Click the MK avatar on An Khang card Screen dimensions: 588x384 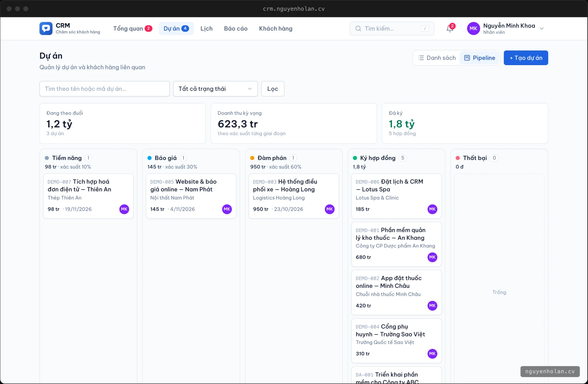coord(432,257)
